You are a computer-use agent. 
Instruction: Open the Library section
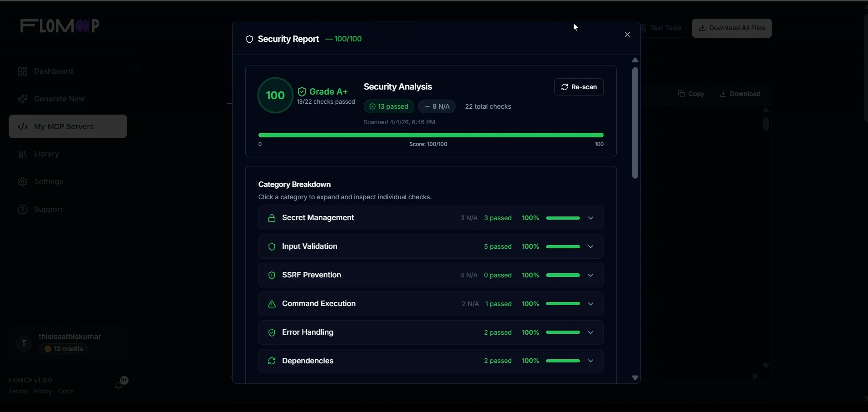[68, 154]
